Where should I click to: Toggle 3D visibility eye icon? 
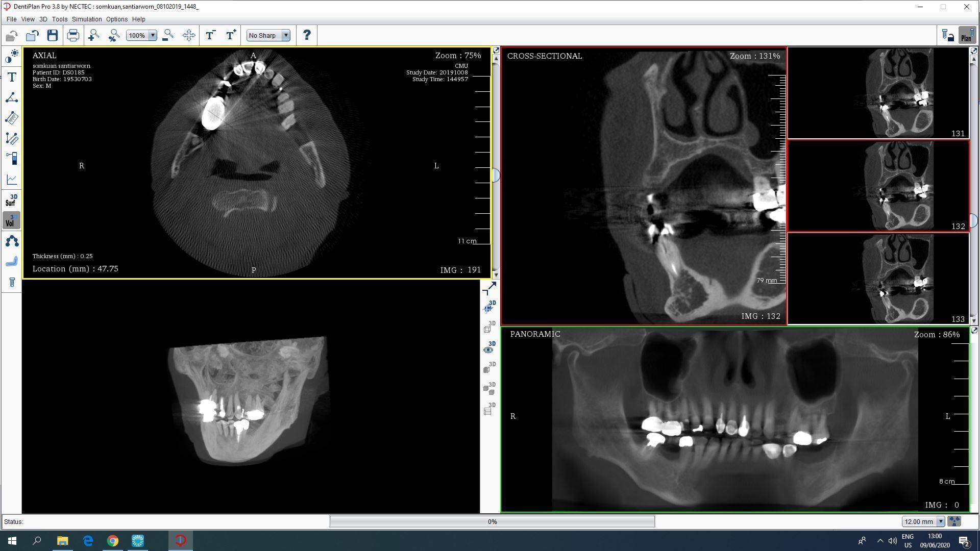(489, 348)
